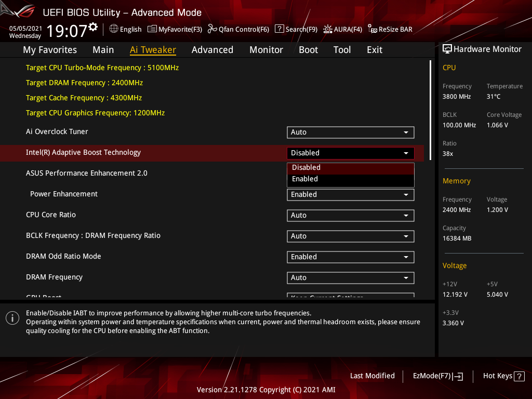This screenshot has width=532, height=399.
Task: Click Target DRAM Frequency 2400MHz text
Action: pyautogui.click(x=84, y=83)
